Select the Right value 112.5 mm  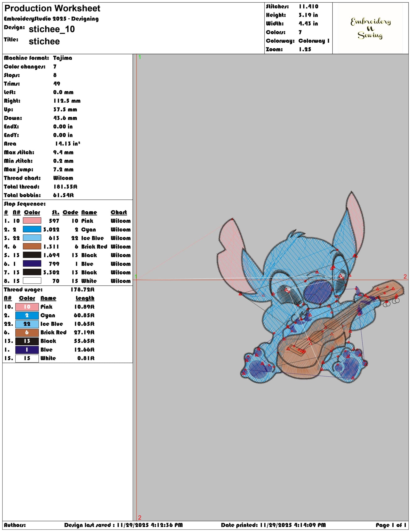67,101
